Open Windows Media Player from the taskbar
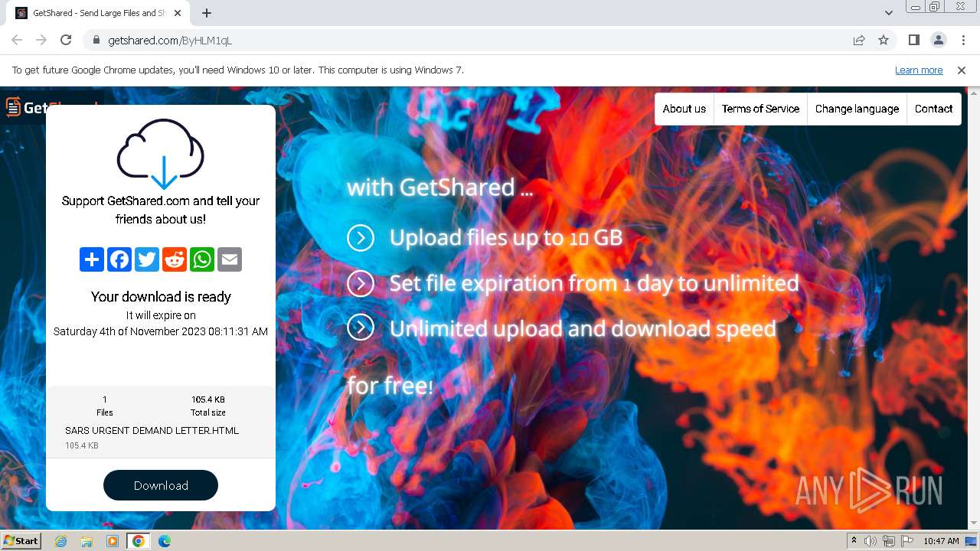 (113, 541)
